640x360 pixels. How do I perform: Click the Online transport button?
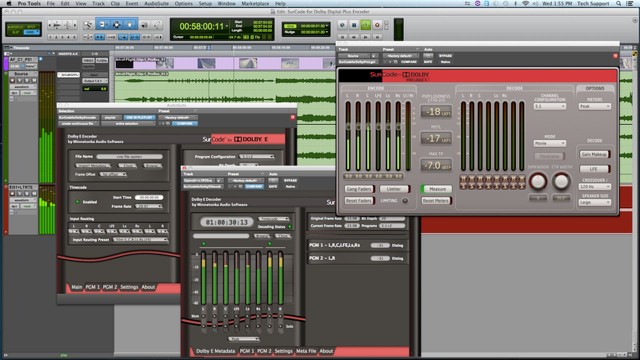pos(342,25)
